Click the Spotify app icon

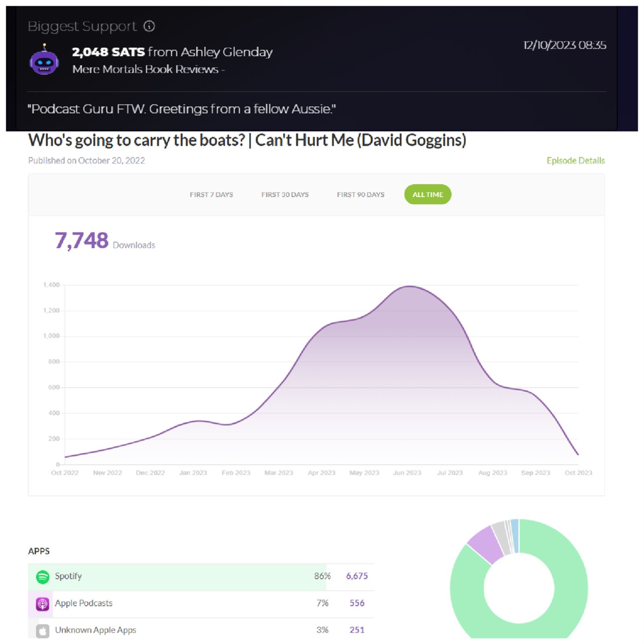pos(43,577)
